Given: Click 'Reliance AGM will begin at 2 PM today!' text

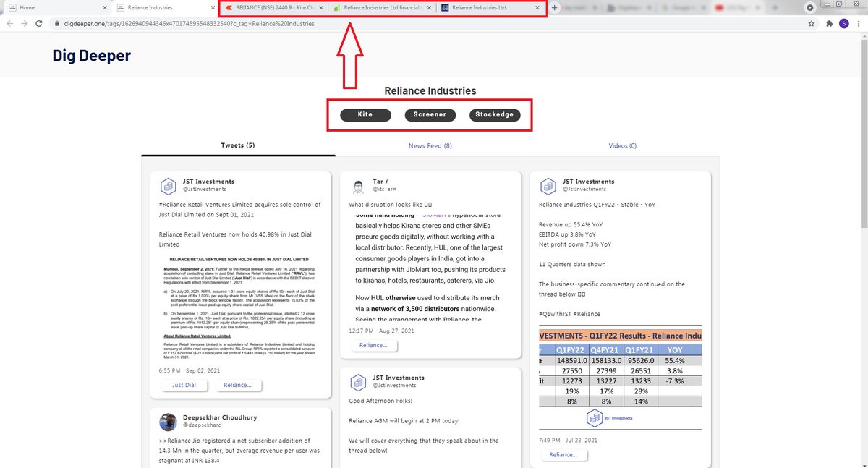Looking at the screenshot, I should pyautogui.click(x=405, y=420).
